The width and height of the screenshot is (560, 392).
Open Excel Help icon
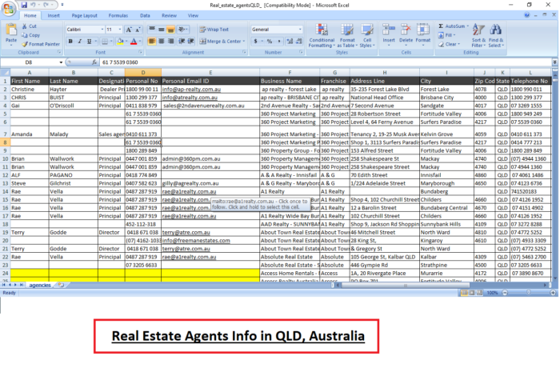click(x=526, y=15)
